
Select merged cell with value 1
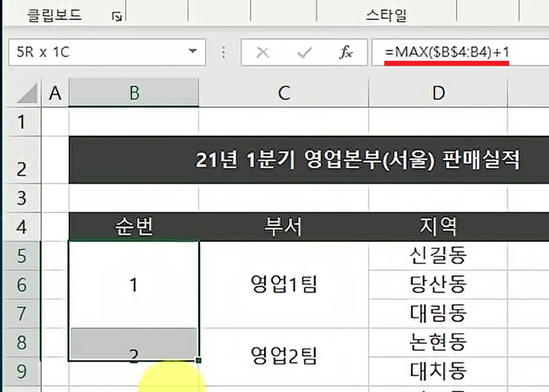tap(134, 285)
